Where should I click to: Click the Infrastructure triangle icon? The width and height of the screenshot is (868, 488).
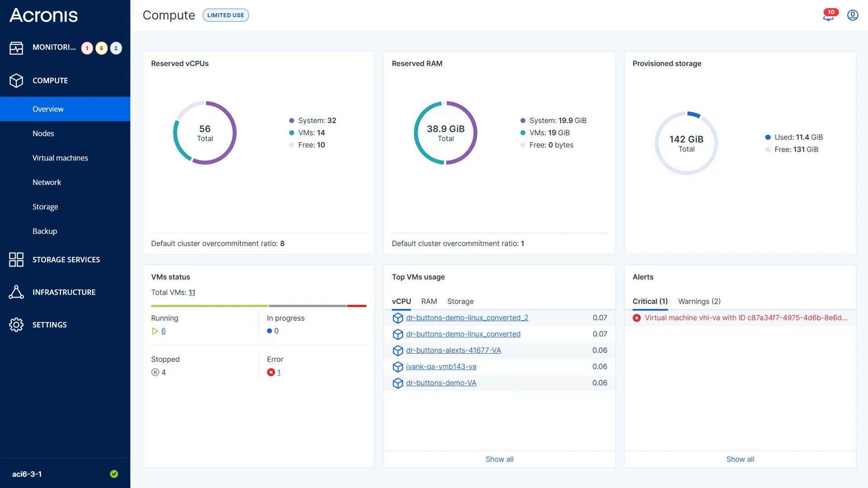click(16, 292)
